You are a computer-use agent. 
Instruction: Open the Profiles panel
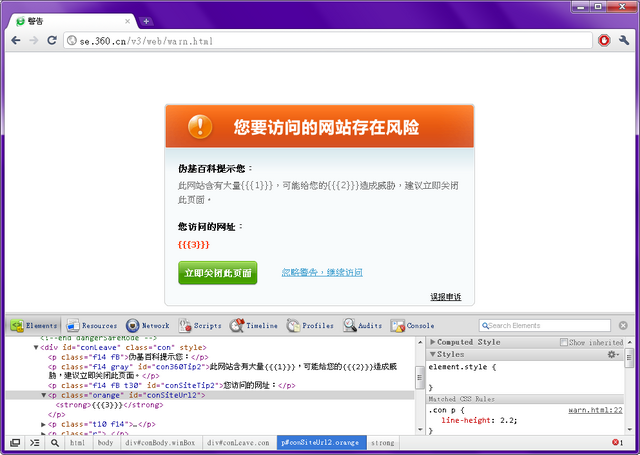[x=310, y=326]
